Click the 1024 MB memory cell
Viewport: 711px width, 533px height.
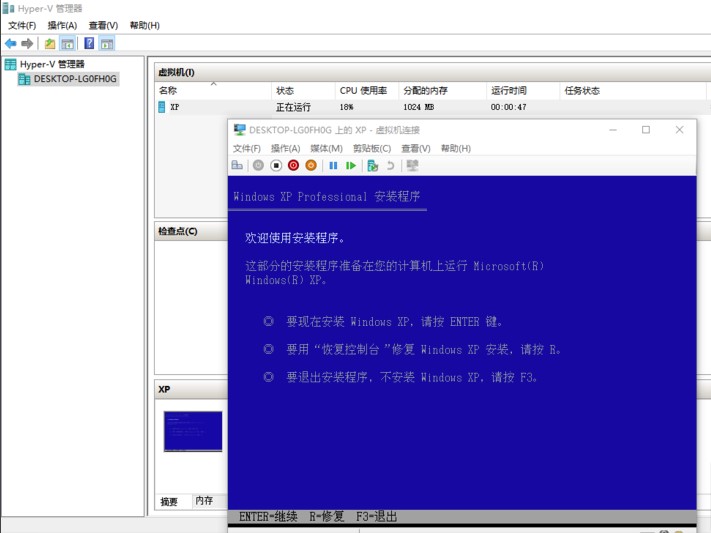419,107
